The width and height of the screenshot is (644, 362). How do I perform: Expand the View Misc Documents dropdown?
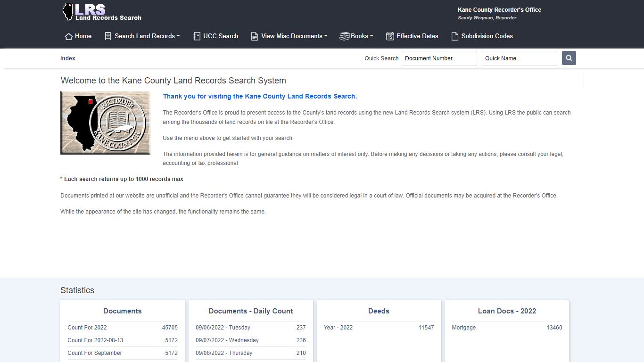click(x=289, y=36)
